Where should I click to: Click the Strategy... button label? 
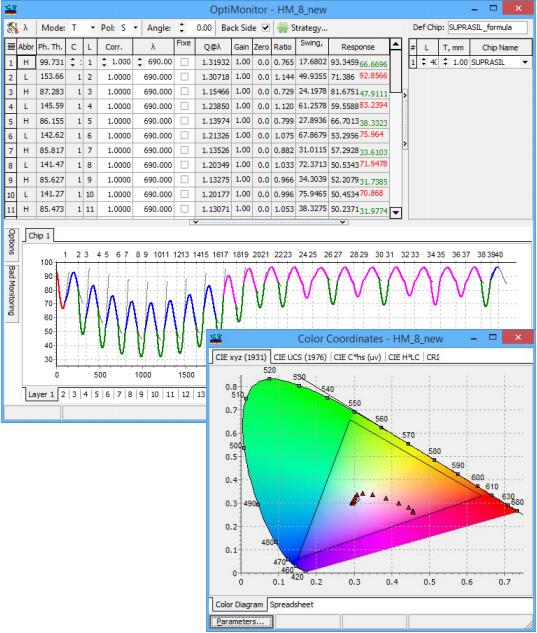[x=309, y=28]
